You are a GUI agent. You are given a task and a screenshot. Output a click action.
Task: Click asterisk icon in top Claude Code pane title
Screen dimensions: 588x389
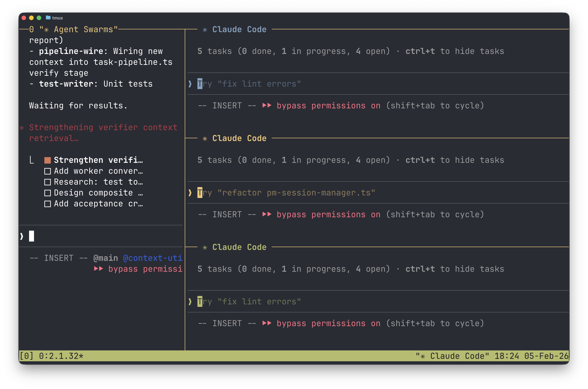pos(205,30)
